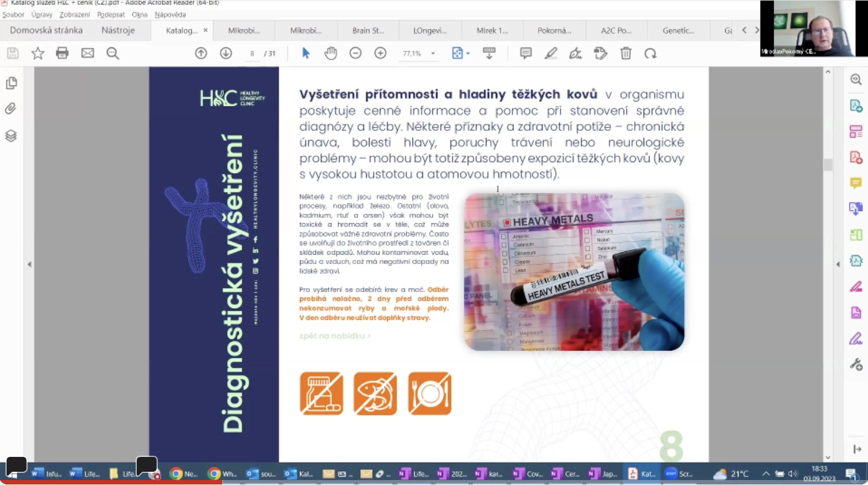
Task: Open the Soubor menu
Action: pyautogui.click(x=13, y=15)
